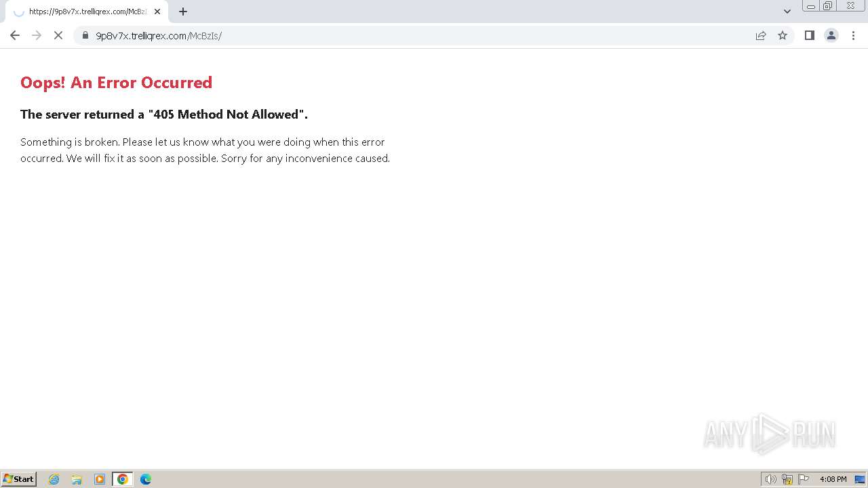Click the greyed-out forward navigation arrow

[x=37, y=35]
